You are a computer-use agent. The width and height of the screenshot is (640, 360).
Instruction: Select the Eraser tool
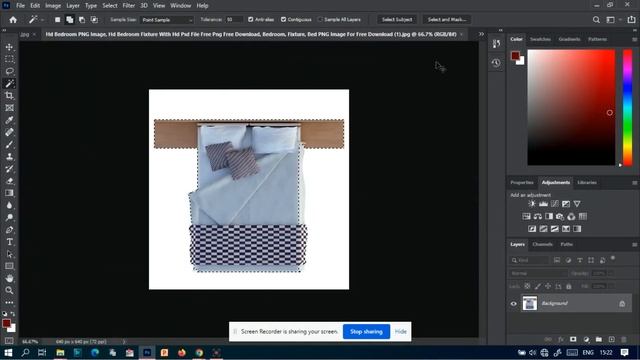[9, 181]
